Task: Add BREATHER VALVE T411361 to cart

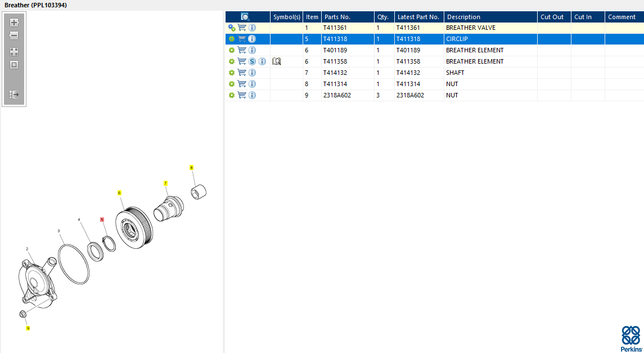Action: tap(242, 28)
